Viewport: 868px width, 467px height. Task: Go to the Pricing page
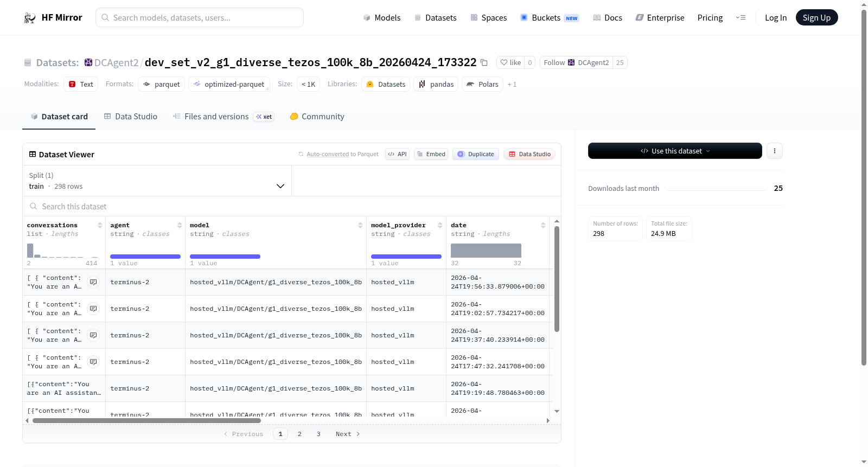[x=710, y=17]
